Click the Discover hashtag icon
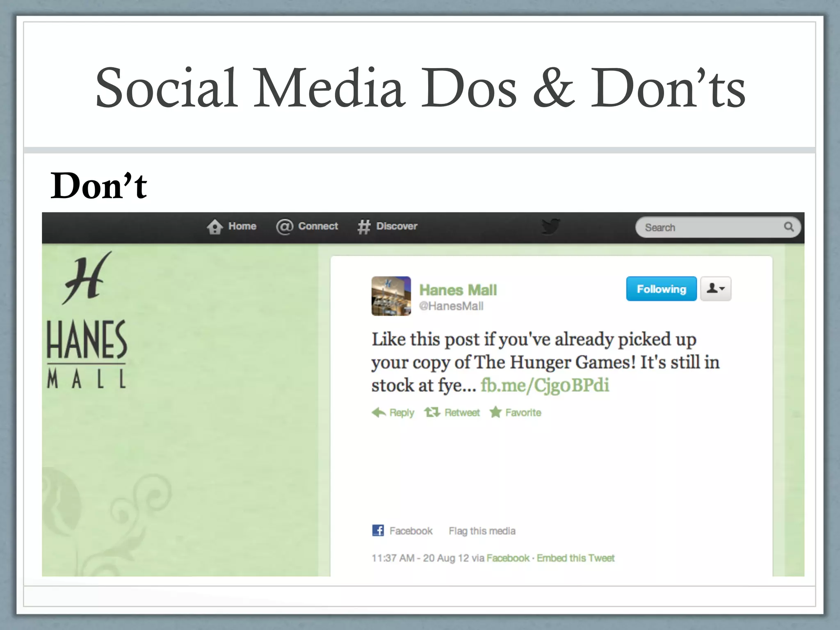 [x=364, y=226]
